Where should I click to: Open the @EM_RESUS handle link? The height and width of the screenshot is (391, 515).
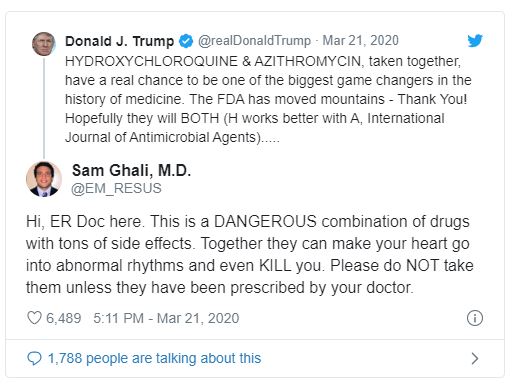point(116,188)
